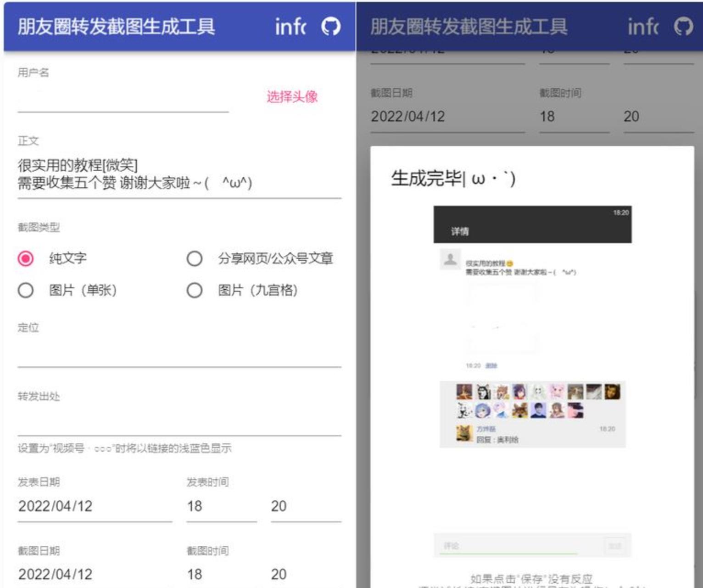Select 图片（九宫格）screenshot type
Viewport: 703px width, 588px height.
click(x=195, y=290)
